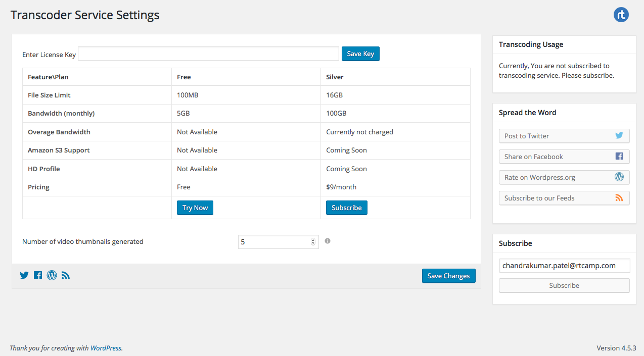Viewport: 644px width, 356px height.
Task: Increase video thumbnails number with stepper arrow
Action: [x=313, y=240]
